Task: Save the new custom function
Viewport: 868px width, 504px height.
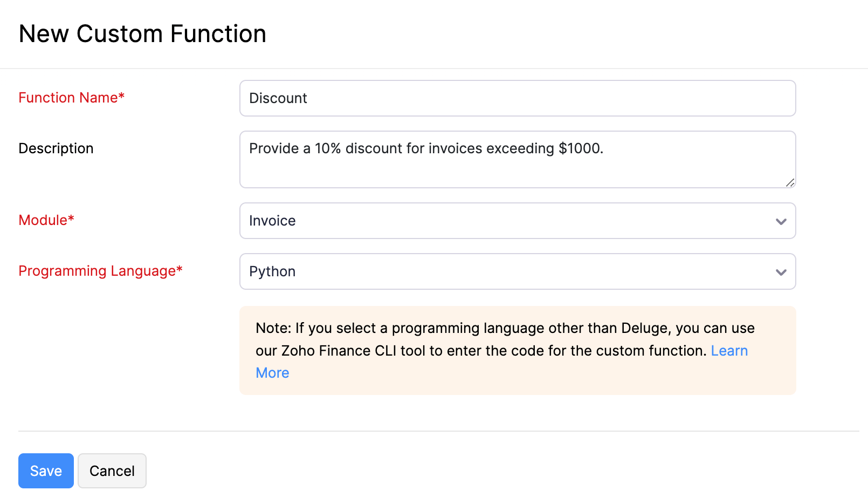Action: 46,471
